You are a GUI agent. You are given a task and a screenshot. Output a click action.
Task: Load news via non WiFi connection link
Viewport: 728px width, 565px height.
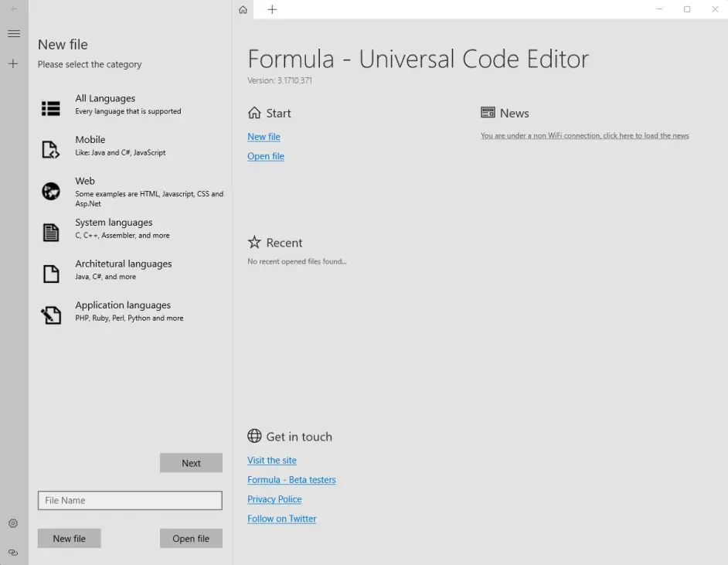point(584,135)
